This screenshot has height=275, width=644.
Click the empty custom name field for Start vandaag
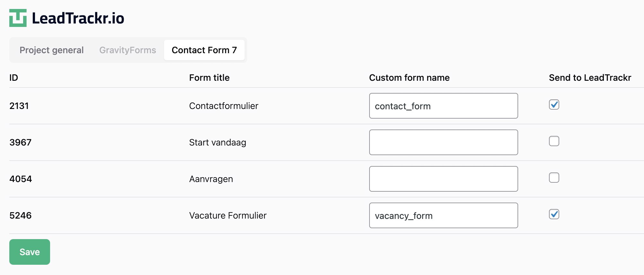tap(443, 142)
